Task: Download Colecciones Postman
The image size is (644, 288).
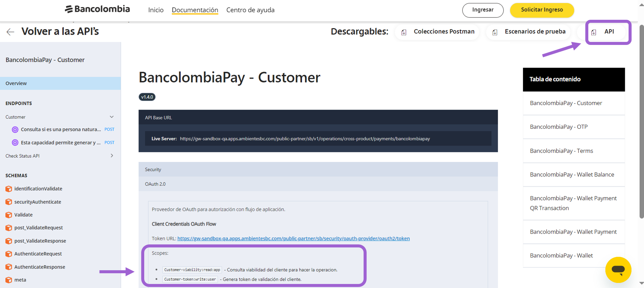Action: coord(437,32)
